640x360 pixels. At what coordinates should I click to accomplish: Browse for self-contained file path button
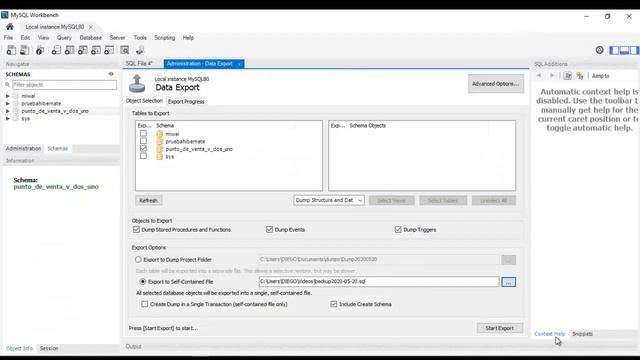509,282
